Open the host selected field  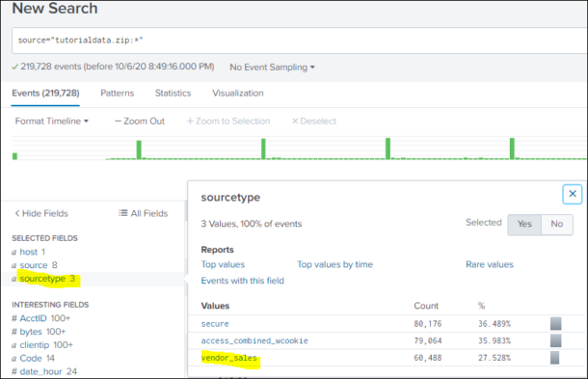tap(29, 252)
